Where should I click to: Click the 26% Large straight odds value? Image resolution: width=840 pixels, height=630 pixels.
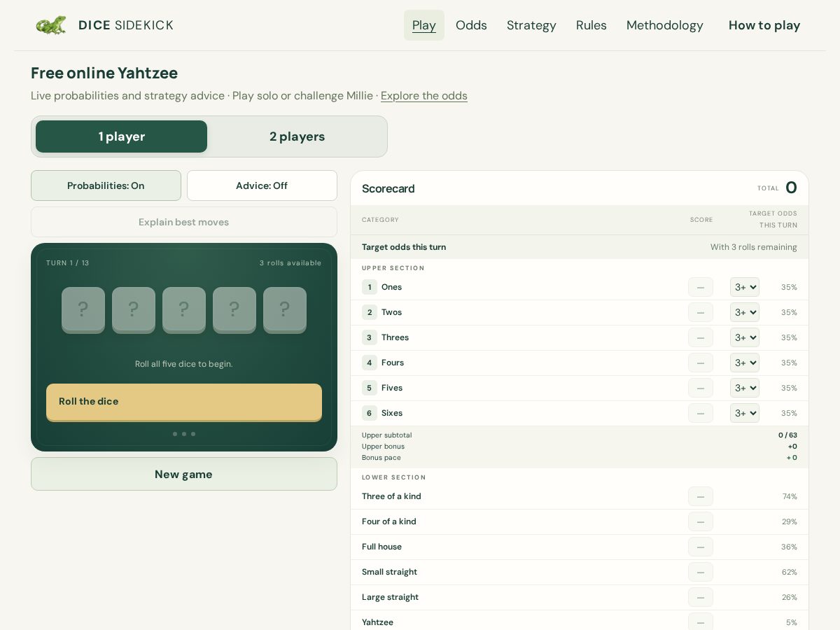point(790,597)
